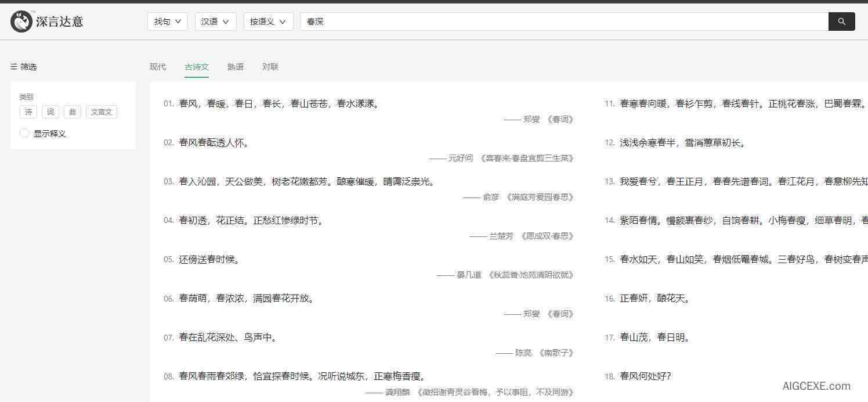Click the search magnifier button
868x402 pixels.
841,21
